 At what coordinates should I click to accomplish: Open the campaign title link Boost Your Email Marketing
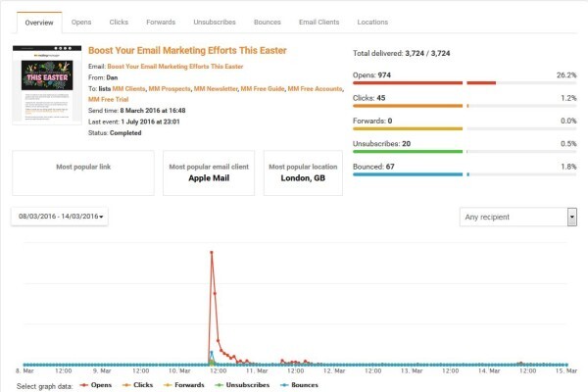point(187,50)
